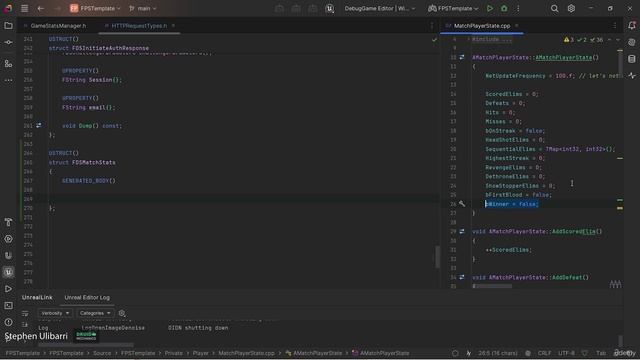
Task: Open the Explorer folder tool window
Action: click(x=8, y=26)
